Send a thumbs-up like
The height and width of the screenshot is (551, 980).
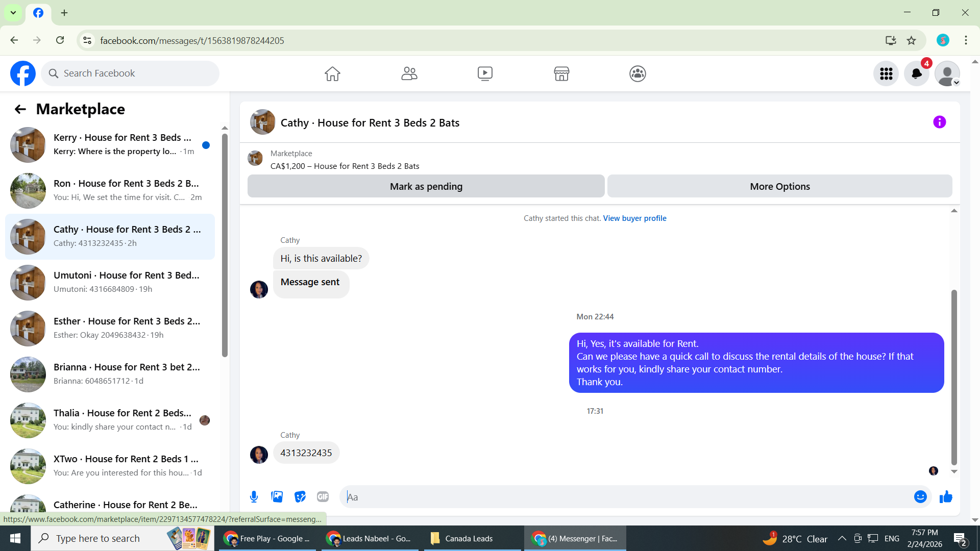pos(946,497)
